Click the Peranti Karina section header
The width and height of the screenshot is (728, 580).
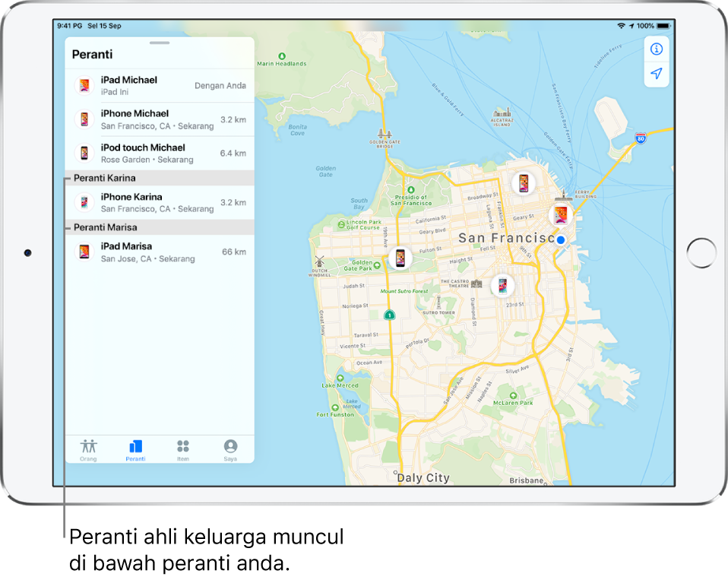point(160,178)
